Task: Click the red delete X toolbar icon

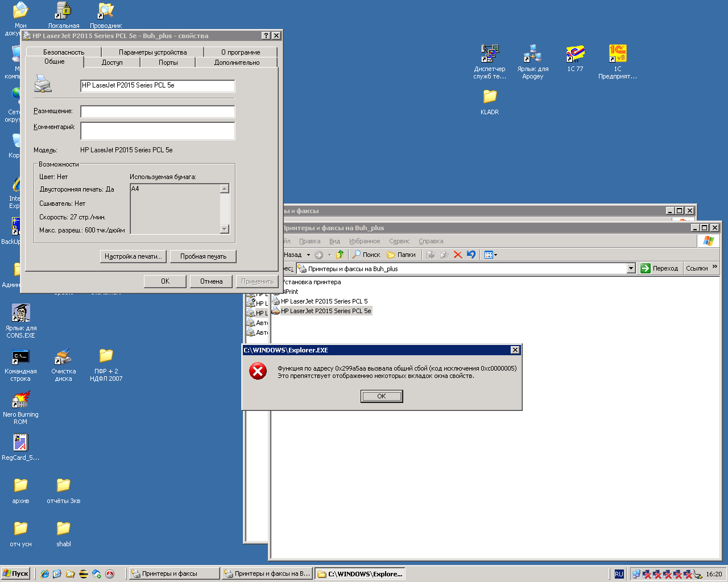Action: coord(458,255)
